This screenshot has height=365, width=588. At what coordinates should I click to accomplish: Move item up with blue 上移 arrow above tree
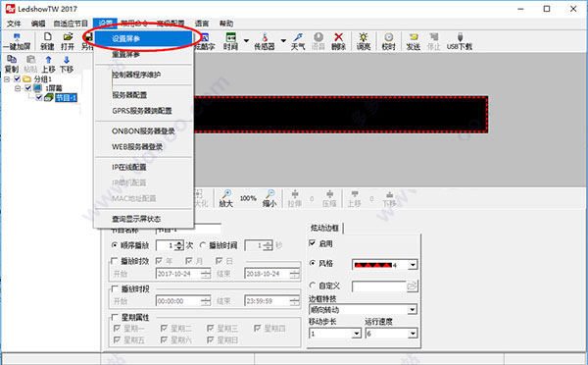click(48, 64)
